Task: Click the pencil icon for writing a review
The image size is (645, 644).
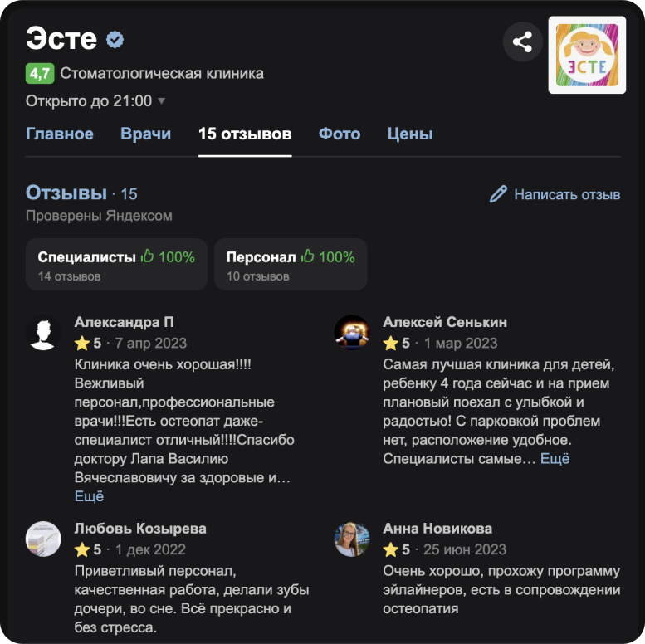Action: click(498, 194)
